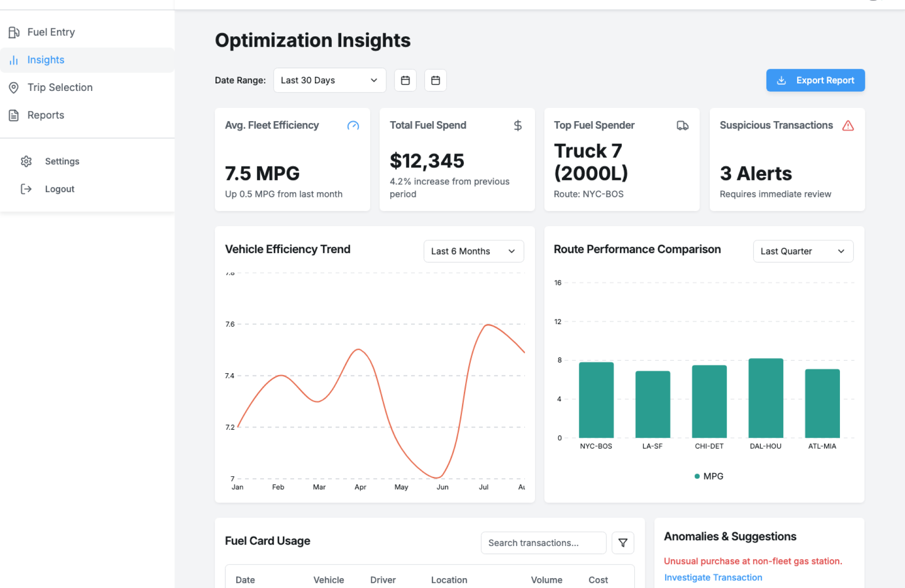This screenshot has width=905, height=588.
Task: Click the end date calendar icon
Action: (x=435, y=80)
